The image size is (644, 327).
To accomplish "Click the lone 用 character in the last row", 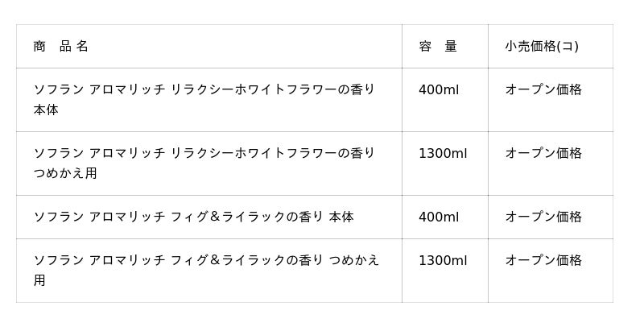I will click(x=39, y=280).
